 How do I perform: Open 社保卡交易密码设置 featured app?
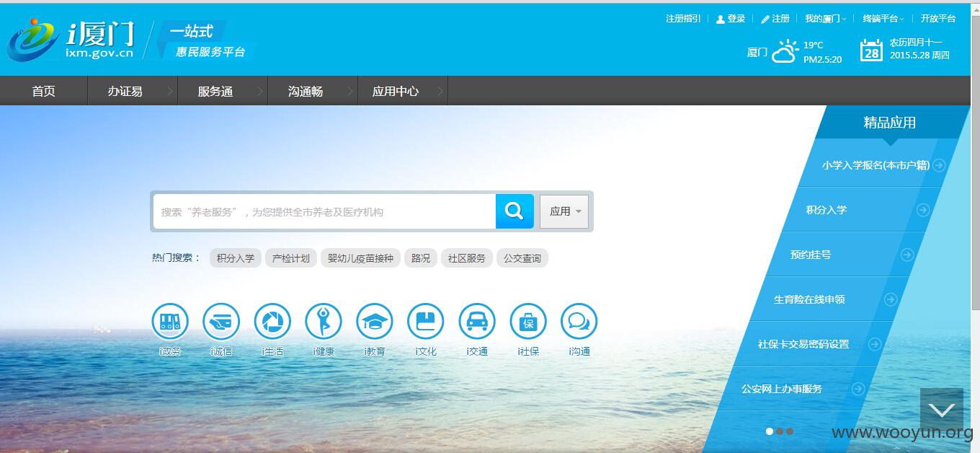(x=803, y=344)
